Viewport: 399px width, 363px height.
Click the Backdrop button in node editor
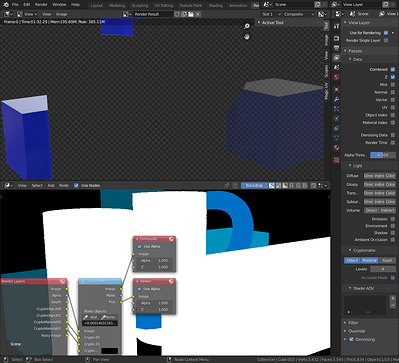254,185
